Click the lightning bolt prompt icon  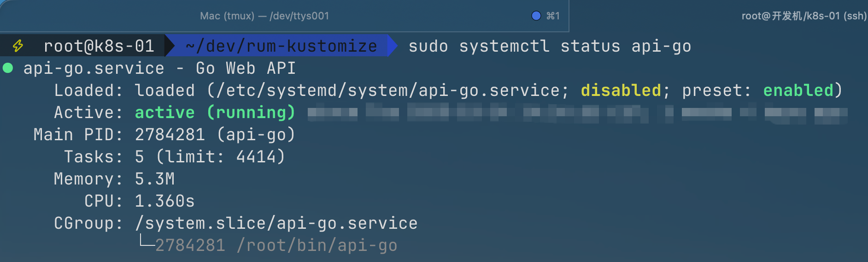click(18, 46)
